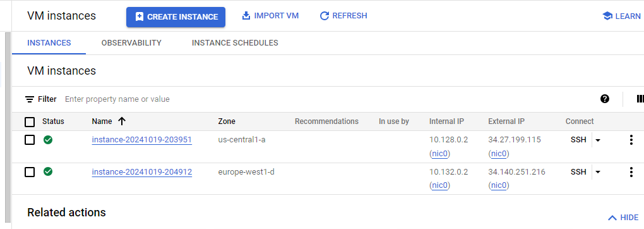Click the filter help question mark icon

point(605,99)
